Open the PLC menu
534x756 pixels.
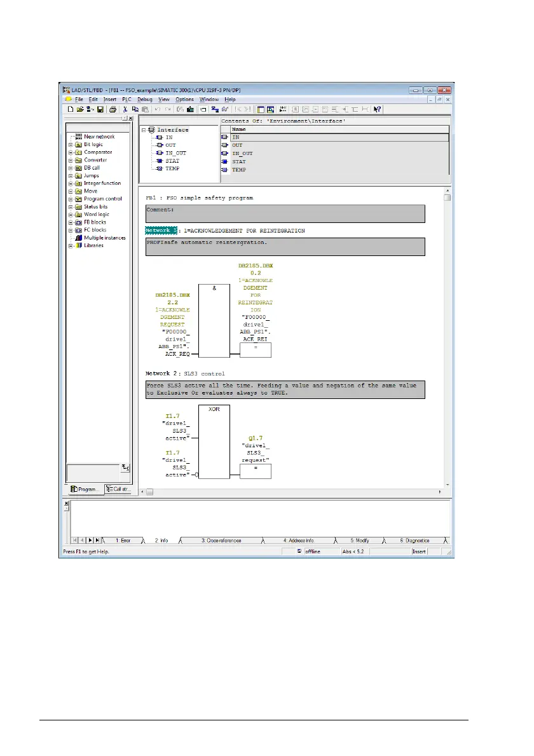tap(126, 100)
